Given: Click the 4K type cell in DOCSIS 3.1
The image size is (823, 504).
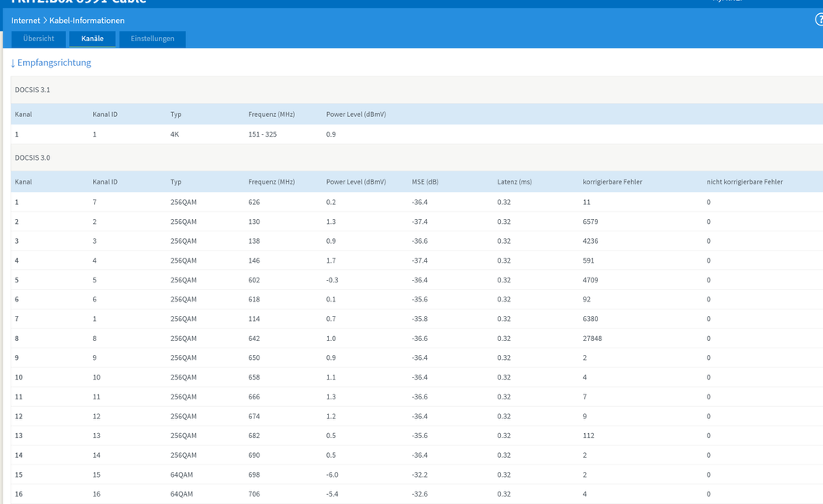Looking at the screenshot, I should 175,134.
